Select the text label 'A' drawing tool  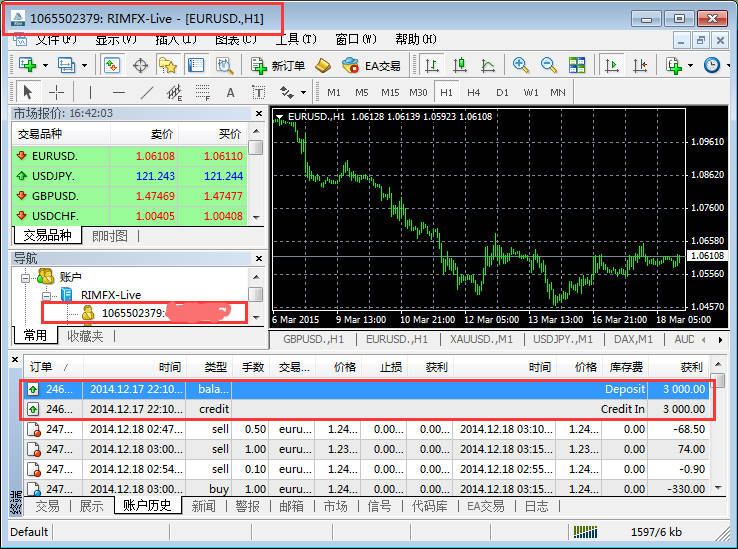[230, 92]
